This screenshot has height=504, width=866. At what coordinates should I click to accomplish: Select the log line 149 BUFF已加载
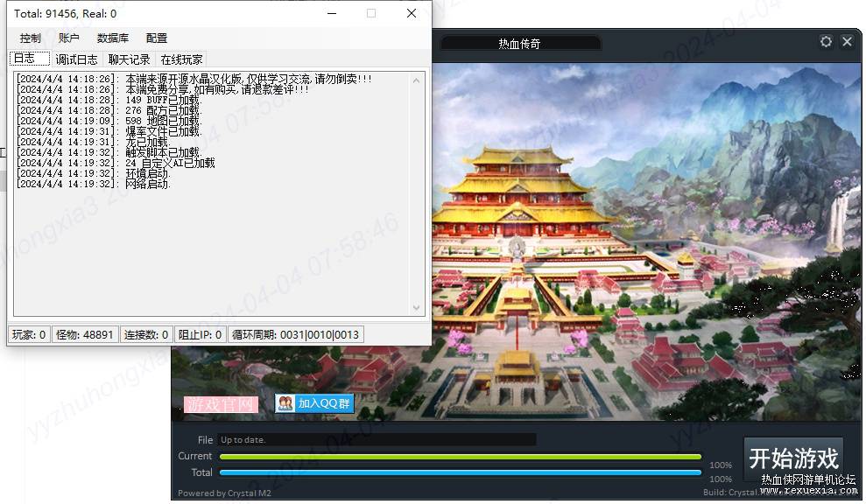tap(109, 100)
